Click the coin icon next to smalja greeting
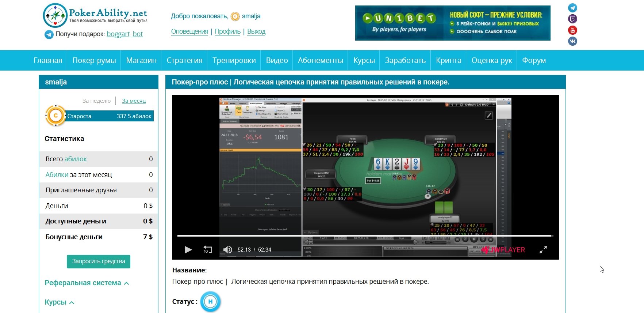This screenshot has width=644, height=313. (x=235, y=16)
